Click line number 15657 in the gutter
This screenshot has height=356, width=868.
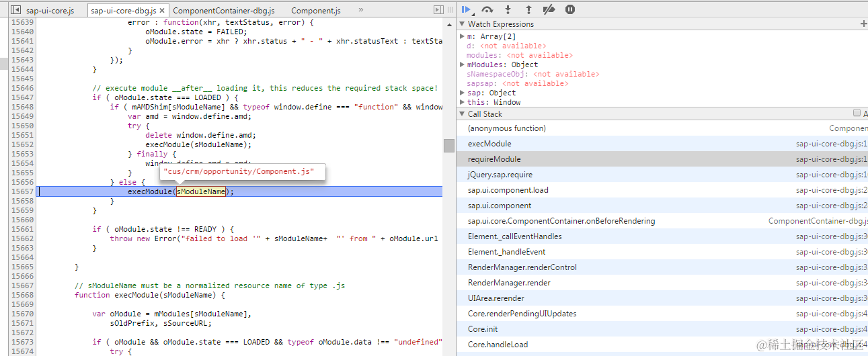coord(22,191)
